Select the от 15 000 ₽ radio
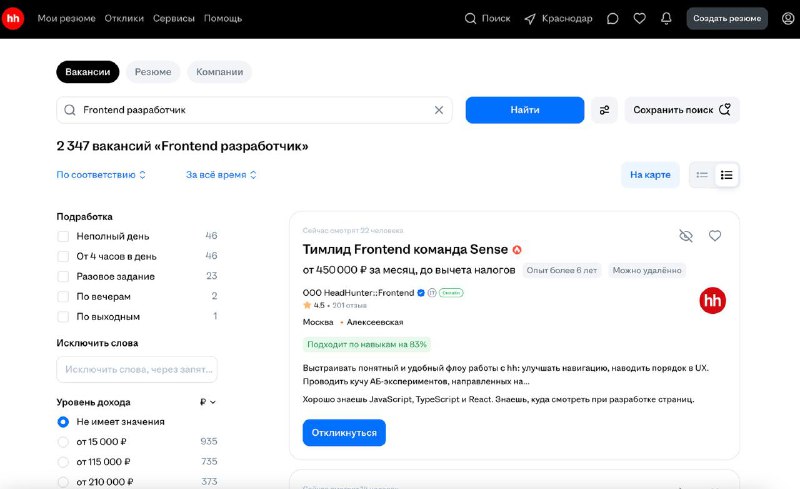800x489 pixels. 63,442
